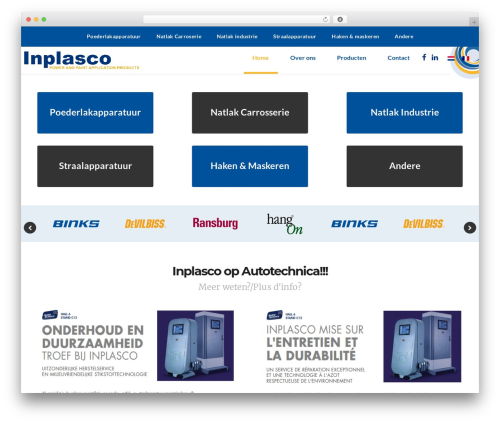Click the Ransburg logo in the carousel
This screenshot has height=423, width=500.
[215, 223]
